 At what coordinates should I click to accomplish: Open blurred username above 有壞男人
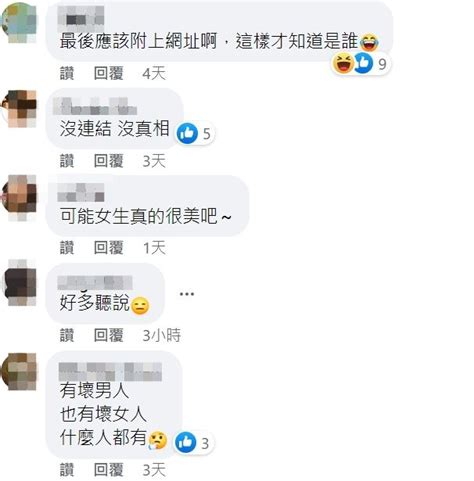click(x=110, y=372)
